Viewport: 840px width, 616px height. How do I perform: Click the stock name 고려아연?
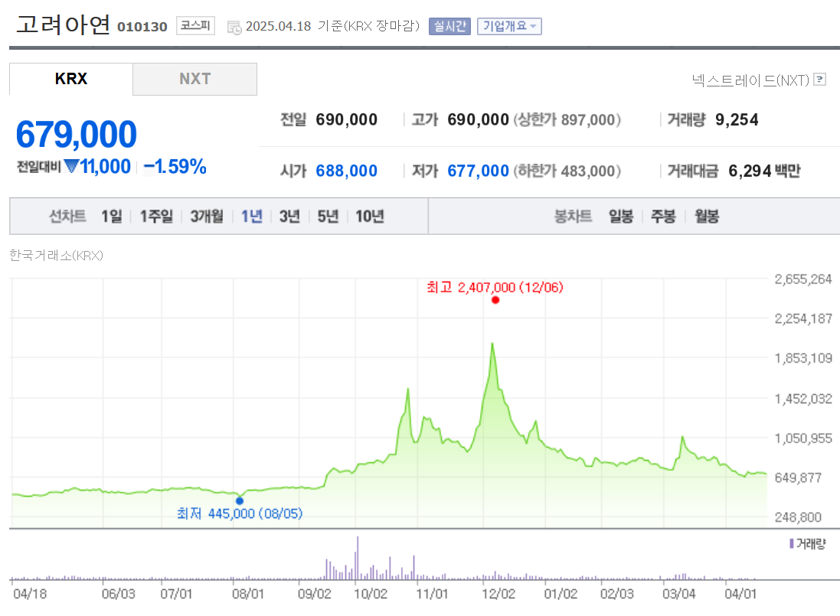[64, 24]
